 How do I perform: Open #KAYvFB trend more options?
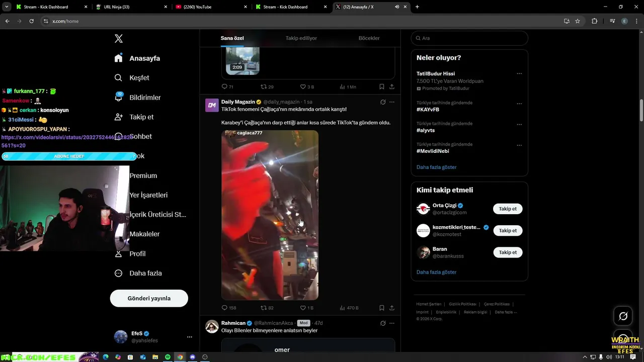tap(519, 104)
